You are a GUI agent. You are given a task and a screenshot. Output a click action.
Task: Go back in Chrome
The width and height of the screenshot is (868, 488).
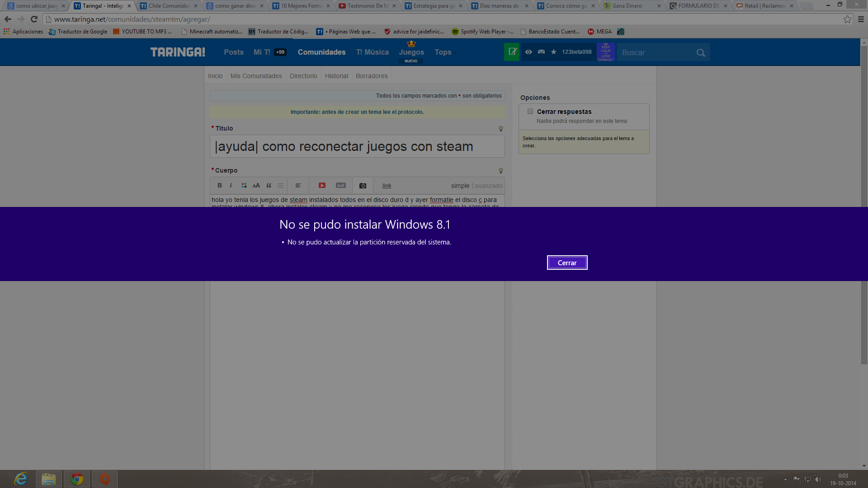(8, 19)
